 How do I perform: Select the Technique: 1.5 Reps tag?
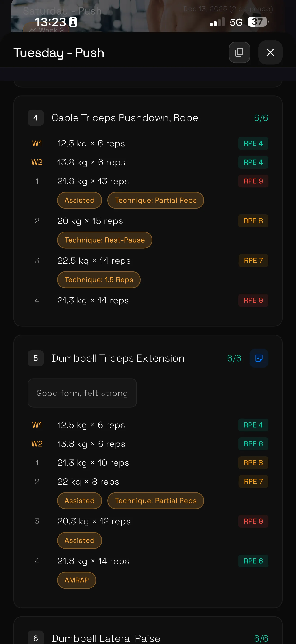pos(99,280)
